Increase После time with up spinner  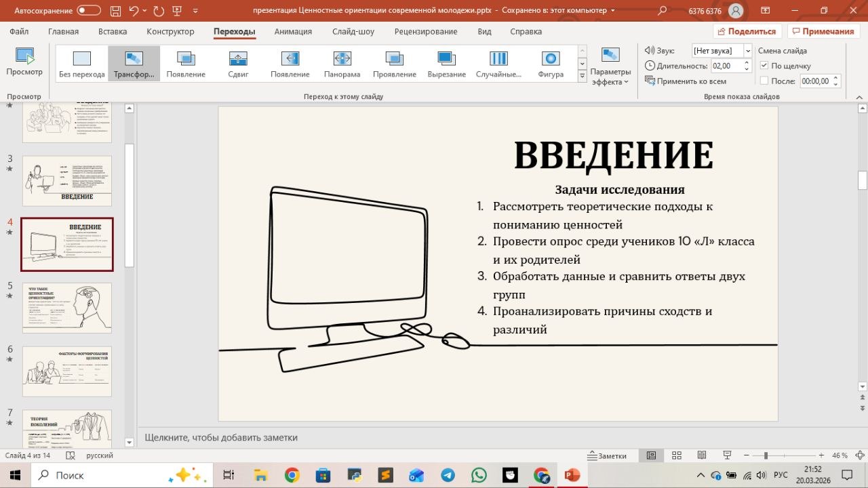pos(836,78)
